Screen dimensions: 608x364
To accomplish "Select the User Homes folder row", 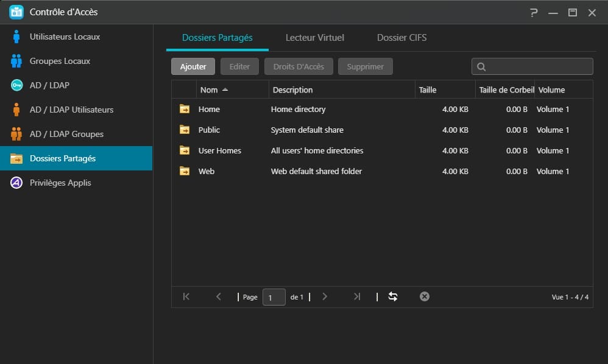I will [x=220, y=150].
